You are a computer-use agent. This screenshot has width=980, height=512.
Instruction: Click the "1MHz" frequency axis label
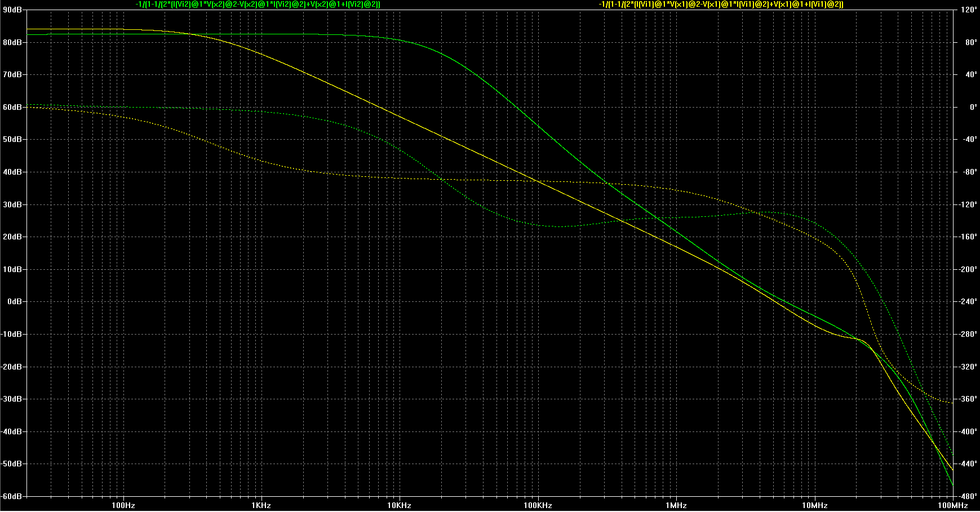click(x=676, y=505)
